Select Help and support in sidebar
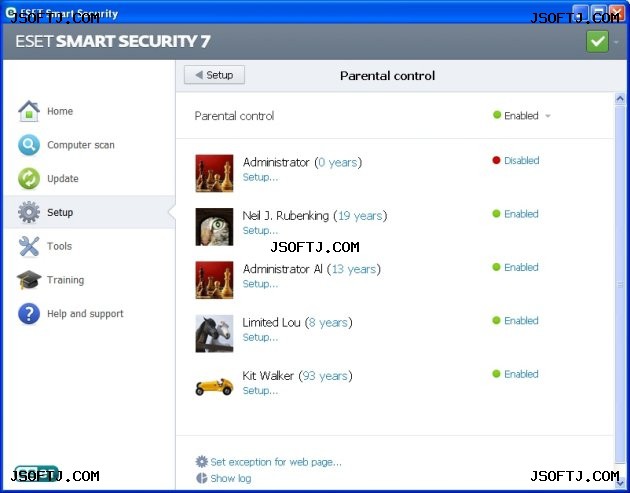Viewport: 630px width, 493px height. click(85, 313)
